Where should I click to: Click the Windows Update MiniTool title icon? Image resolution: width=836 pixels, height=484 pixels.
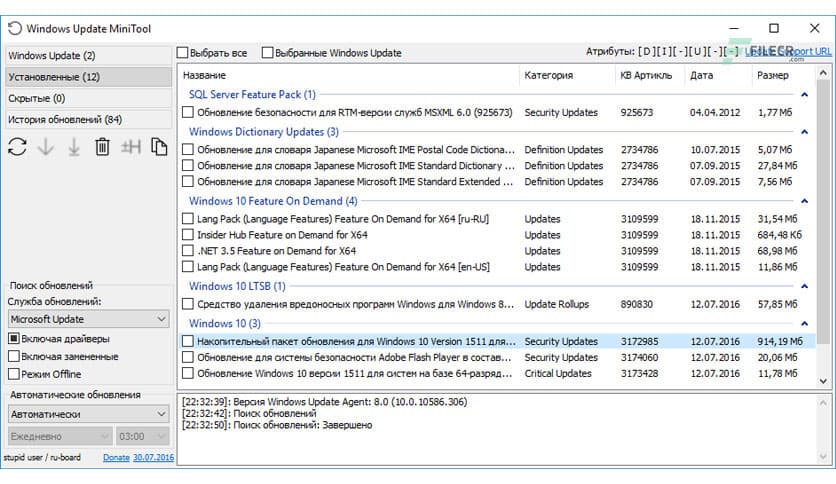click(x=15, y=28)
